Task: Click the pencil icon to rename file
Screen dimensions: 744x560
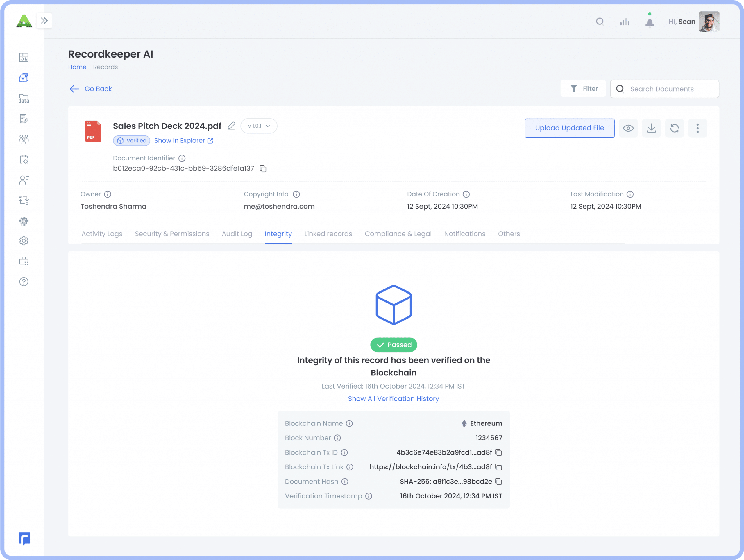Action: (x=231, y=126)
